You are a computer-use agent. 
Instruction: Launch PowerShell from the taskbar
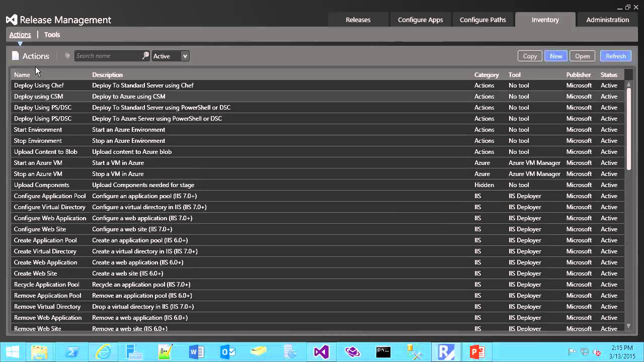tap(71, 352)
